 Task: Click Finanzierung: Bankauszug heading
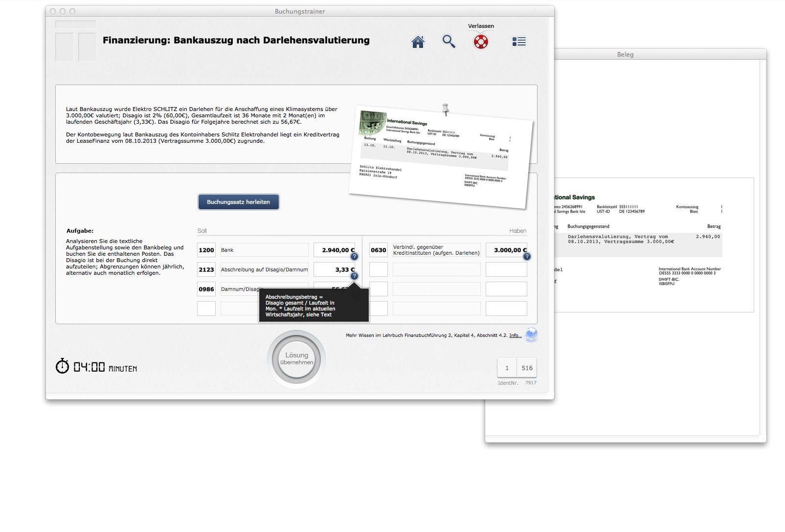(x=236, y=41)
